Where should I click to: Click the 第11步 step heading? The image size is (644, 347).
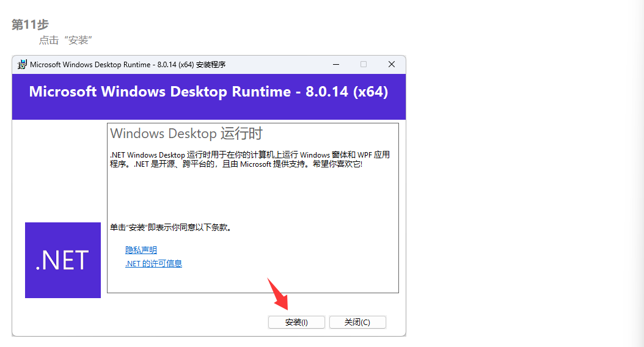point(30,24)
